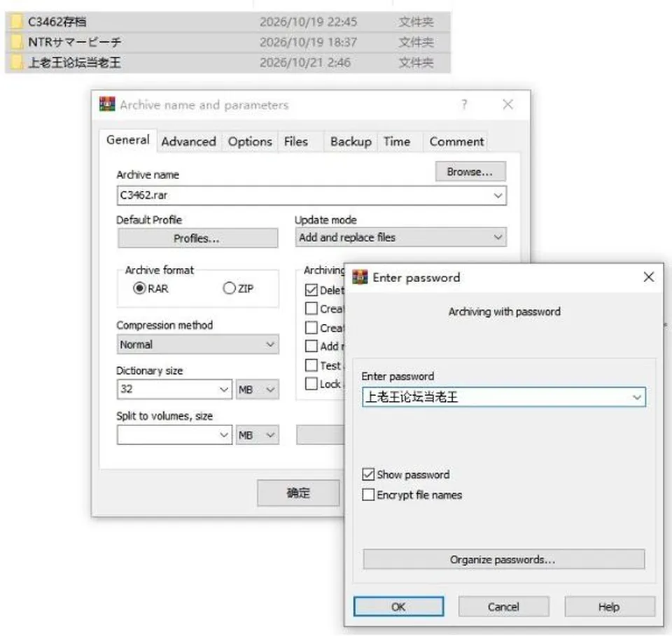Close the Archive name and parameters dialog

point(508,104)
